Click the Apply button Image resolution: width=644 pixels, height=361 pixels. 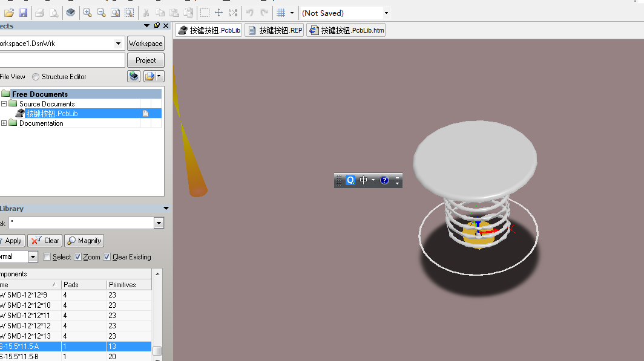[x=12, y=241]
